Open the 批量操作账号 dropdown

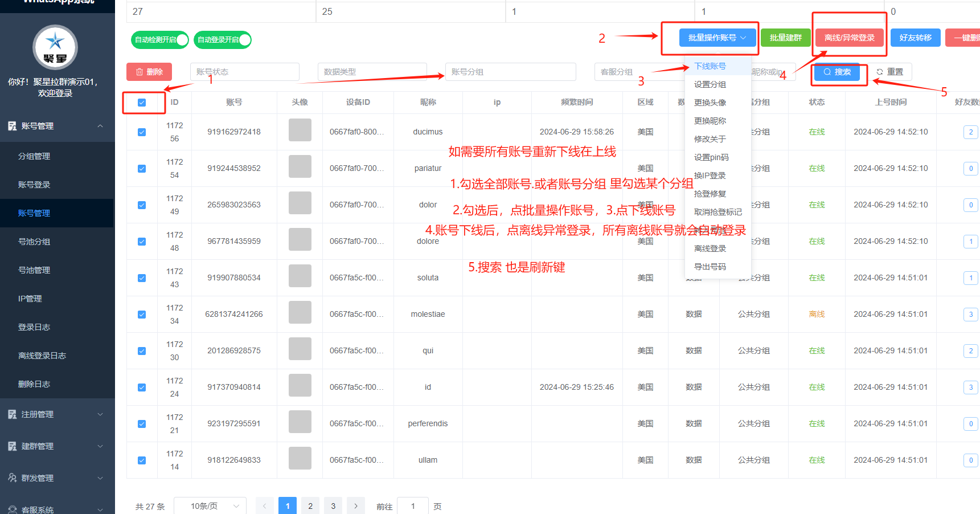click(x=717, y=38)
